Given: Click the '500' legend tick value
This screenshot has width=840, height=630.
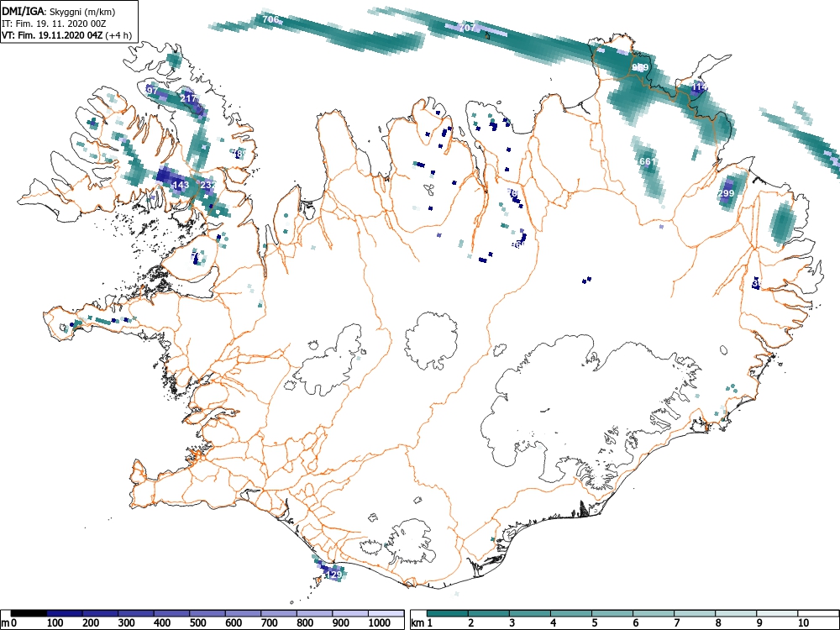Looking at the screenshot, I should pos(197,623).
